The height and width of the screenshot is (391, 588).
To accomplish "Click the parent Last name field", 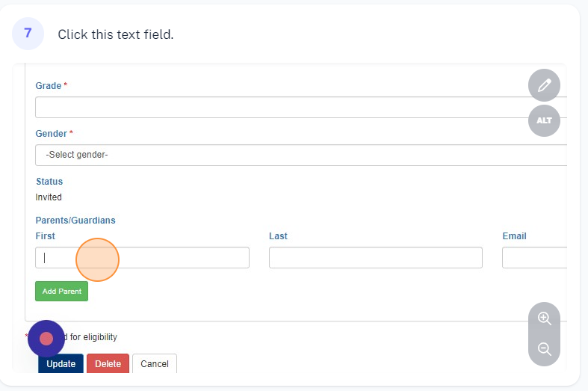I will (x=375, y=258).
